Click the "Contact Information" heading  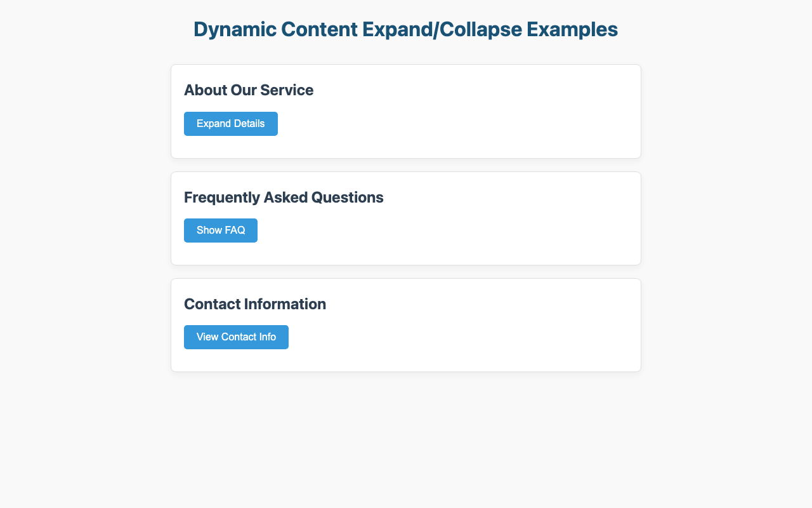pyautogui.click(x=255, y=304)
